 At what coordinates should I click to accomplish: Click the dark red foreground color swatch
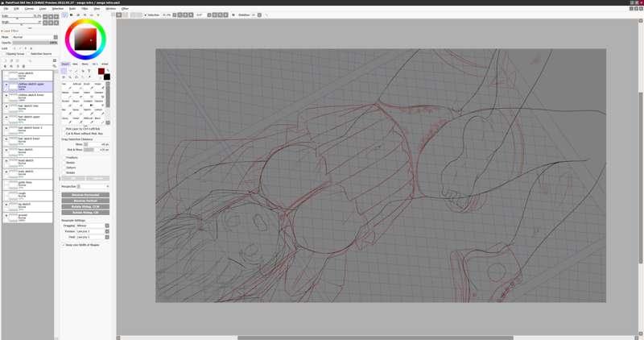(101, 71)
